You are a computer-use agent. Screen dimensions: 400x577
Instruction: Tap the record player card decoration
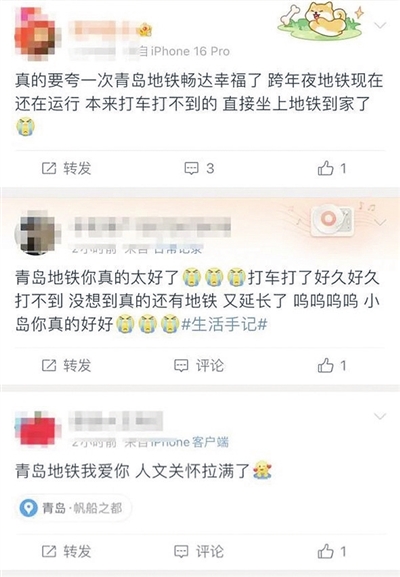[x=332, y=220]
